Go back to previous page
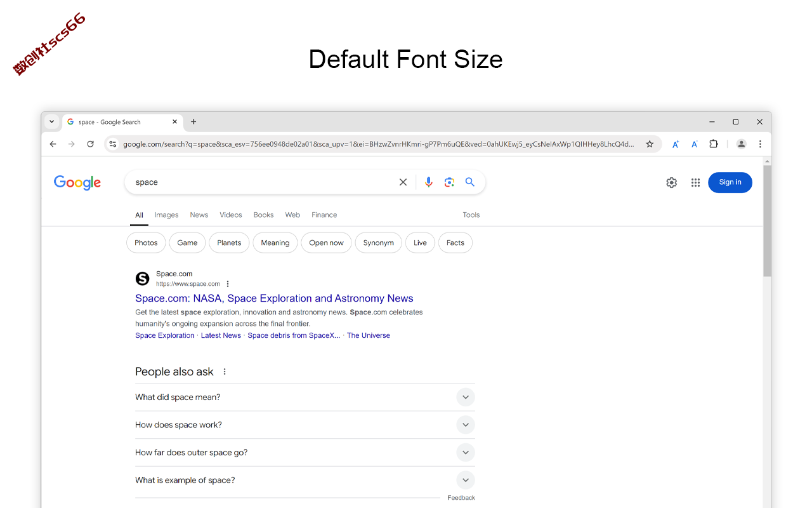Screen dimensions: 812x508 pyautogui.click(x=53, y=144)
